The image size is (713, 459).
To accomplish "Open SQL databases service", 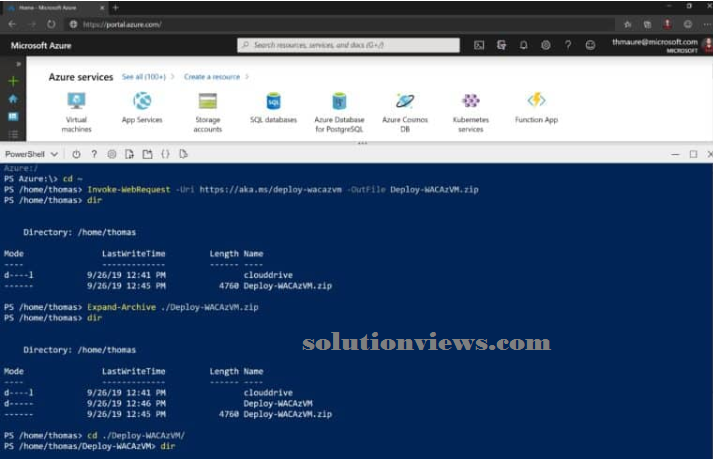I will click(273, 108).
